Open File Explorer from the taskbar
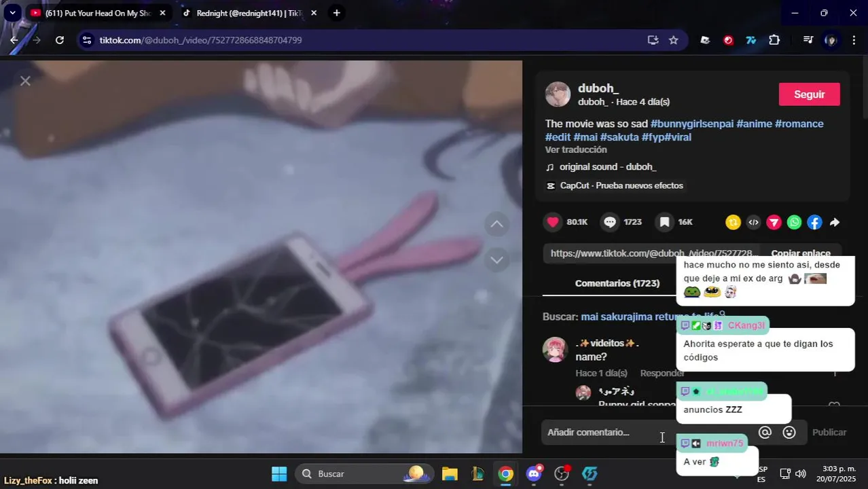Screen dimensions: 868x489 [450, 473]
